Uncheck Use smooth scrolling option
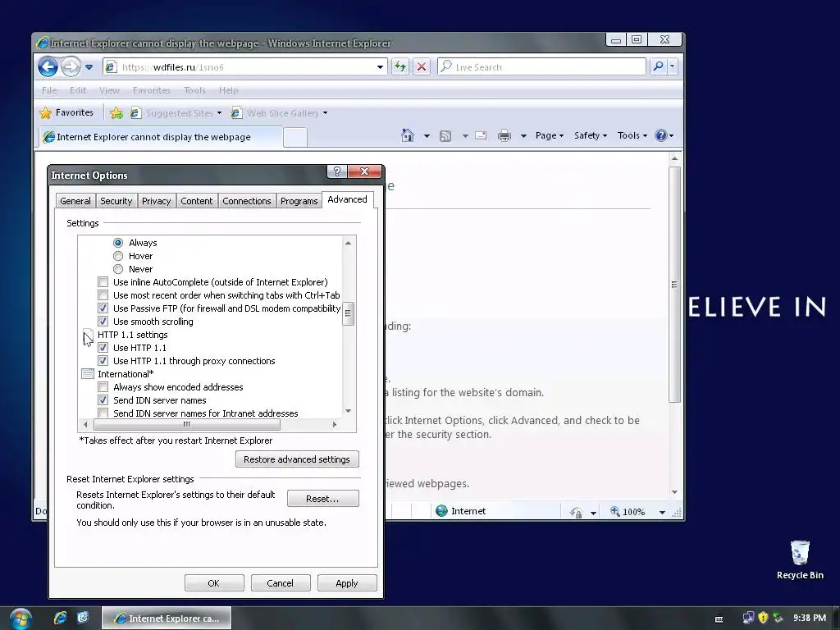The height and width of the screenshot is (630, 840). [x=103, y=322]
